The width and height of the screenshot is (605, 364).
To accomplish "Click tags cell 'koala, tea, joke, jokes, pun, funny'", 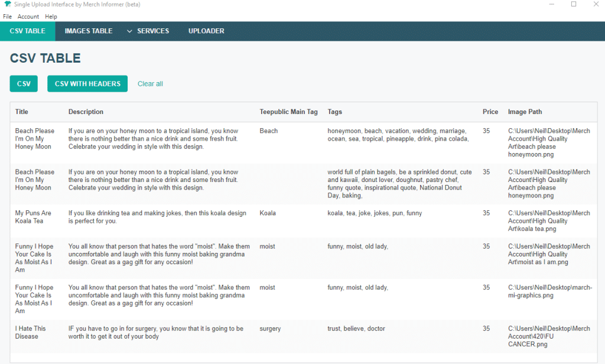I will coord(375,213).
